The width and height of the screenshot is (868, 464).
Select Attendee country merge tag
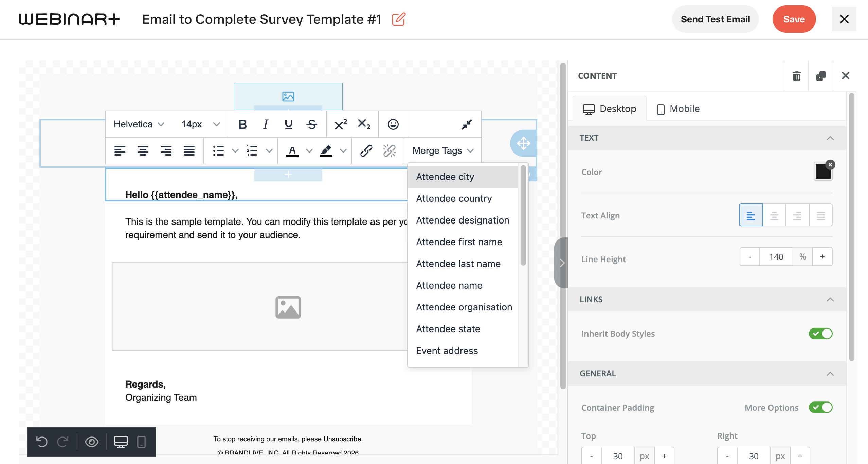pos(463,198)
